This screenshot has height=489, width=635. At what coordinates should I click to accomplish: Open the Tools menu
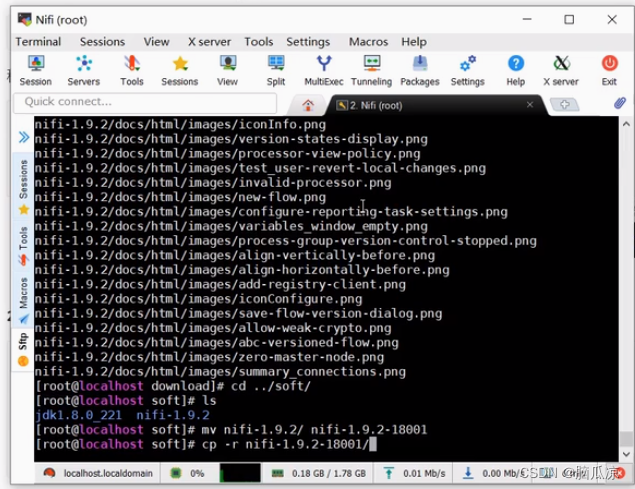coord(258,42)
